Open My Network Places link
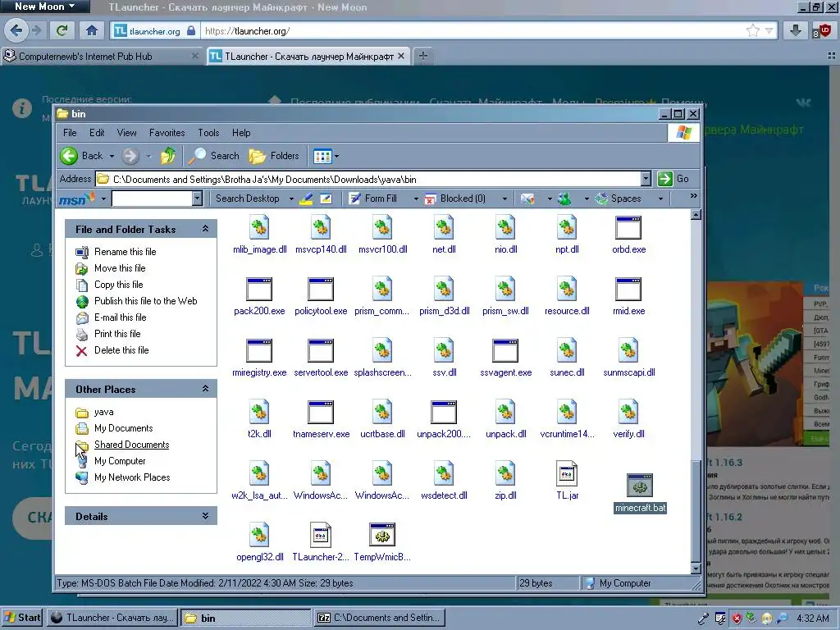This screenshot has width=840, height=630. (x=132, y=477)
